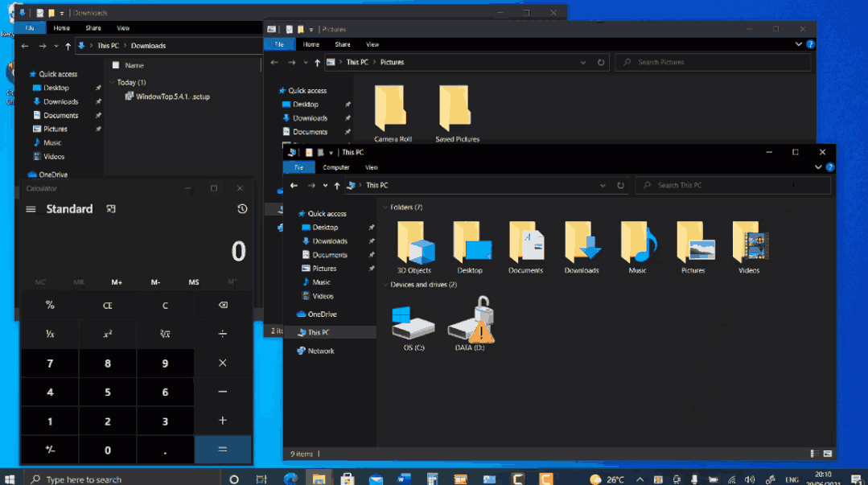
Task: Open Word from the taskbar
Action: (x=404, y=479)
